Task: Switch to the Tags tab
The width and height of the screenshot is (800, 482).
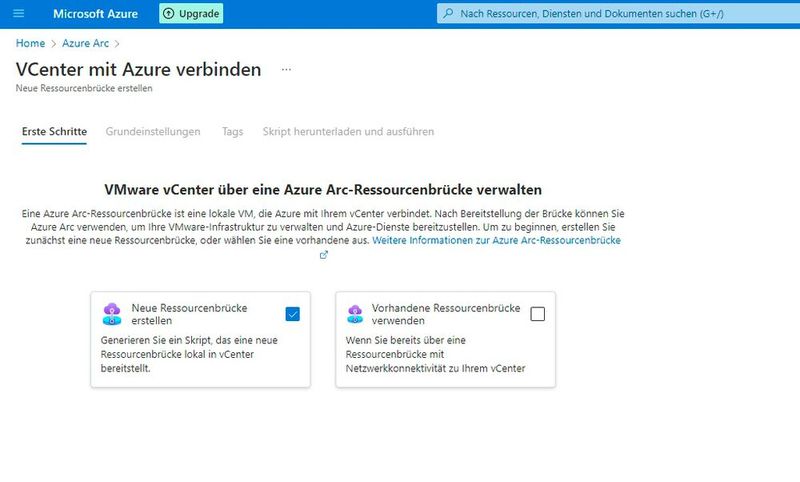Action: pyautogui.click(x=233, y=132)
